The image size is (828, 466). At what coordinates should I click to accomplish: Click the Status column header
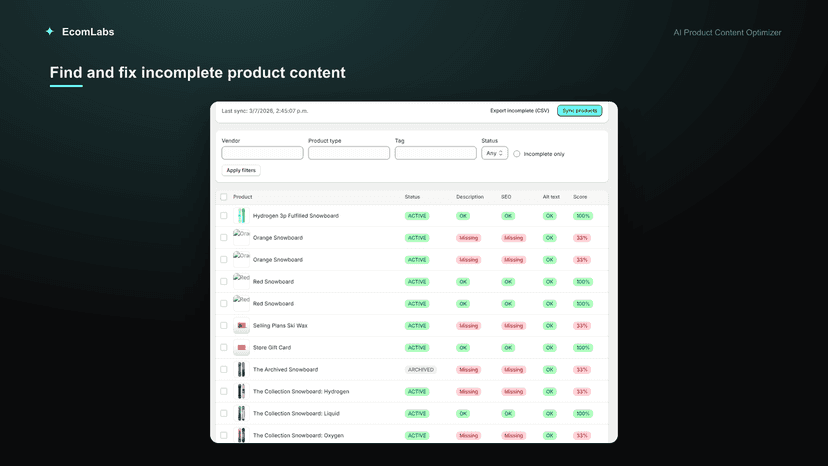[x=412, y=197]
